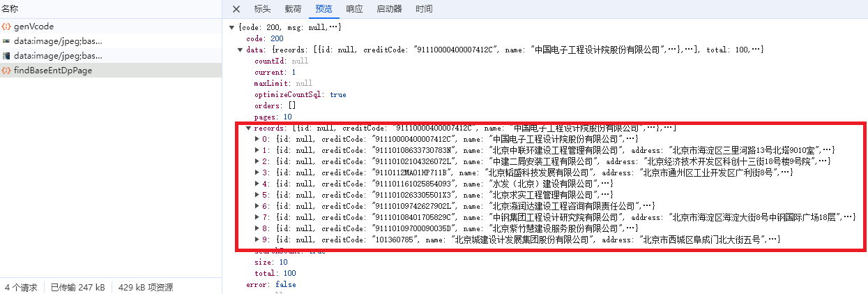Select the second data:image/jpeg request

(111, 55)
